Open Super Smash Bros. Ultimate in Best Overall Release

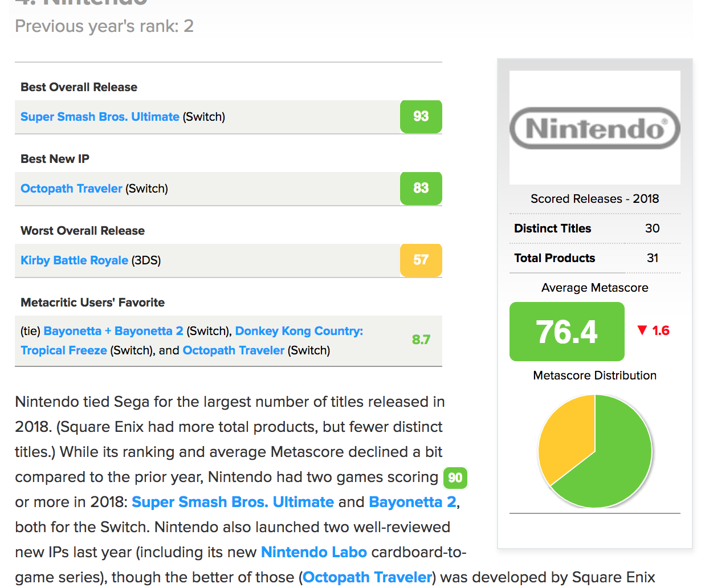pos(100,117)
